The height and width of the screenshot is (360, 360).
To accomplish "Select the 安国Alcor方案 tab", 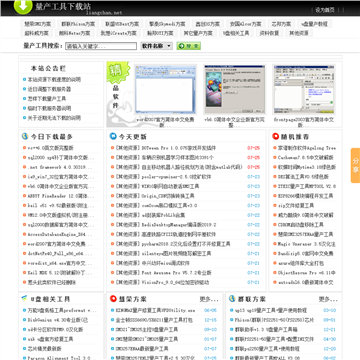I will pyautogui.click(x=246, y=24).
